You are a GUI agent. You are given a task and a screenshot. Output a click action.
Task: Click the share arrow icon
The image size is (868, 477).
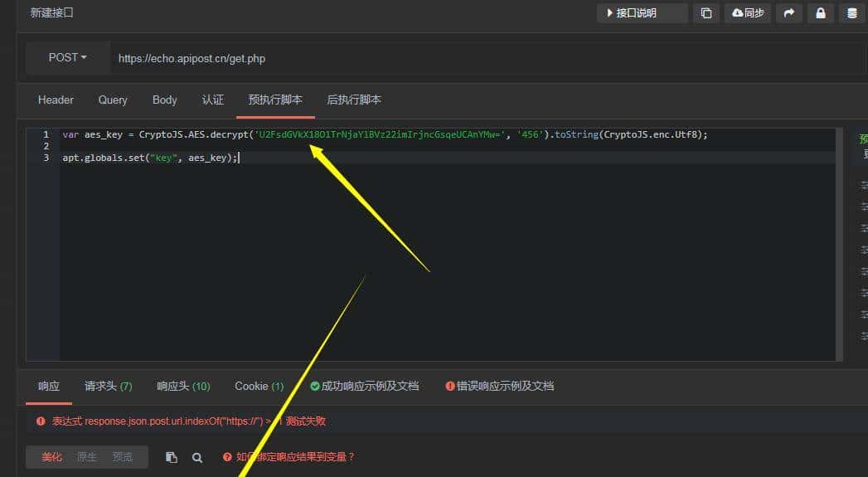pyautogui.click(x=789, y=12)
